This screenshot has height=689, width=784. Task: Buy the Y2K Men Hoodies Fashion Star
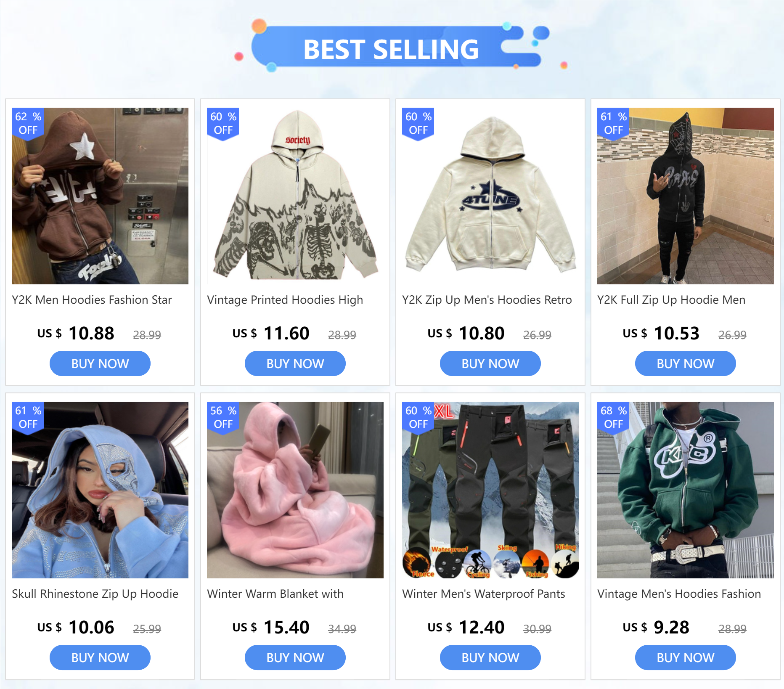100,363
